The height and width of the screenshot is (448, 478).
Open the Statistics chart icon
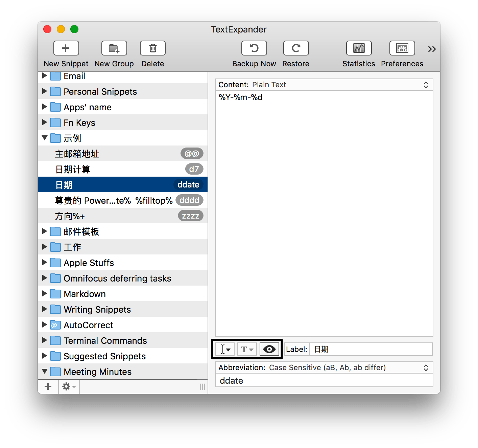(x=359, y=48)
